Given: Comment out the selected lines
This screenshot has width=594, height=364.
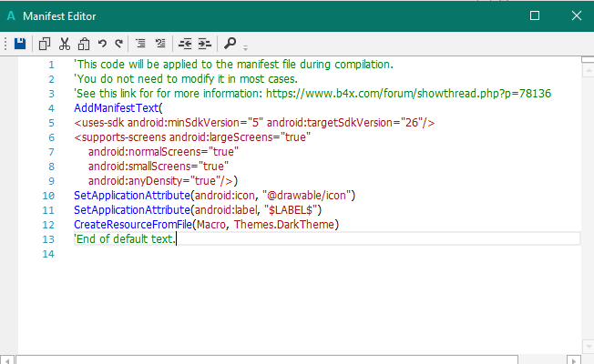Looking at the screenshot, I should coord(140,43).
